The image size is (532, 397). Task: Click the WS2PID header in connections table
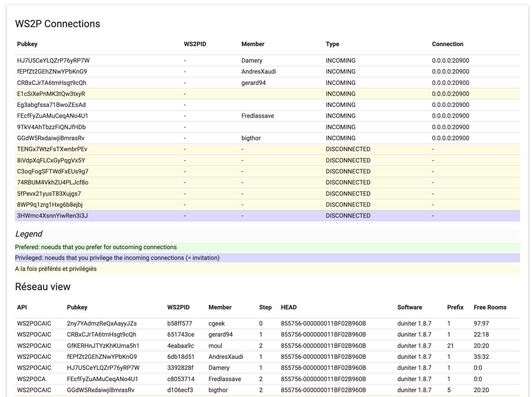195,44
